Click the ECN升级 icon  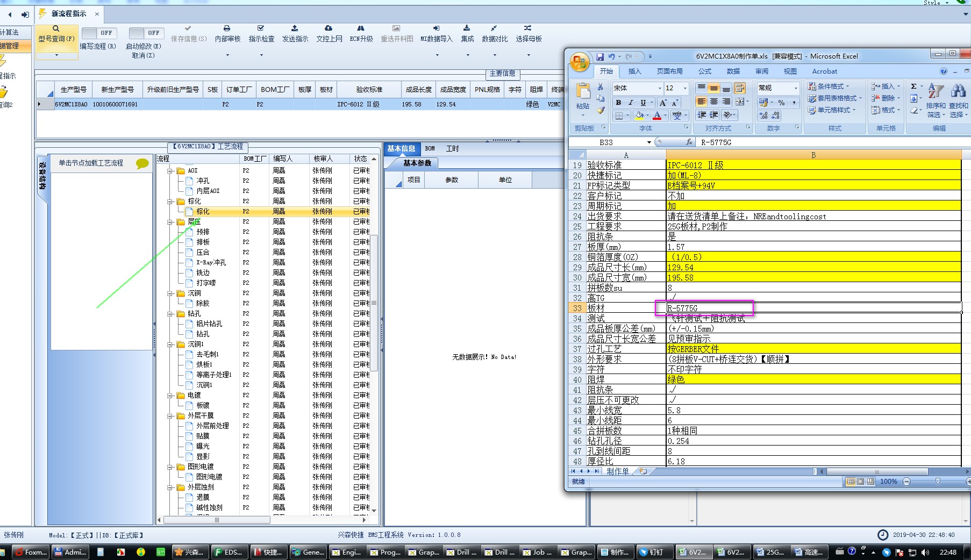tap(361, 28)
